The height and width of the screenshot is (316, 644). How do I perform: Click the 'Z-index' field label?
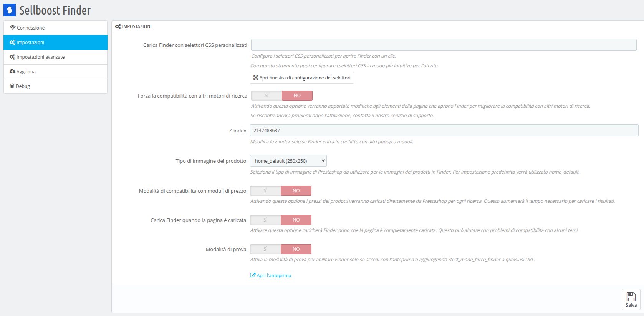238,131
